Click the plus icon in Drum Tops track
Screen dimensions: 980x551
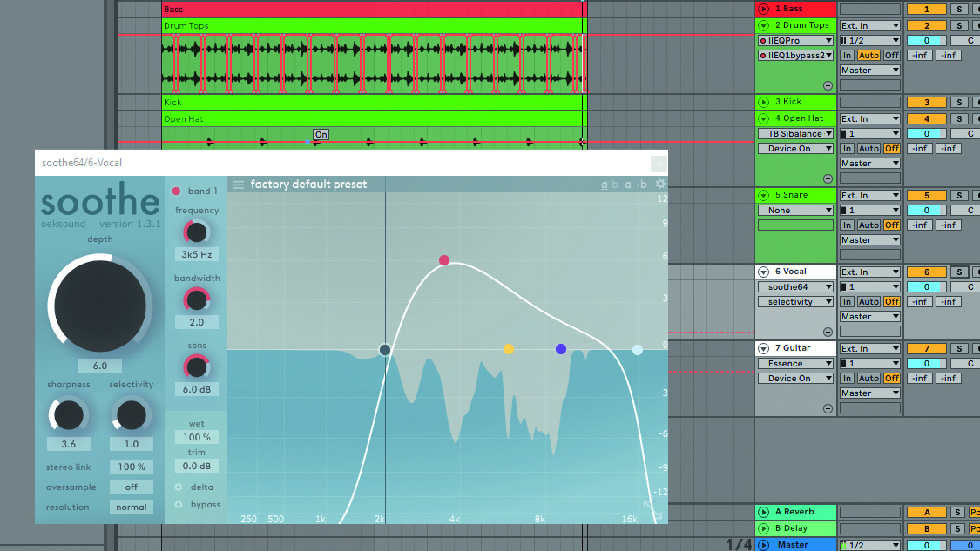click(828, 85)
